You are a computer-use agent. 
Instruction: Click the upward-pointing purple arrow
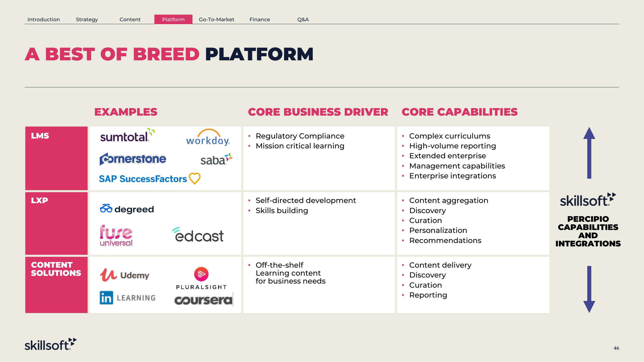coord(589,153)
